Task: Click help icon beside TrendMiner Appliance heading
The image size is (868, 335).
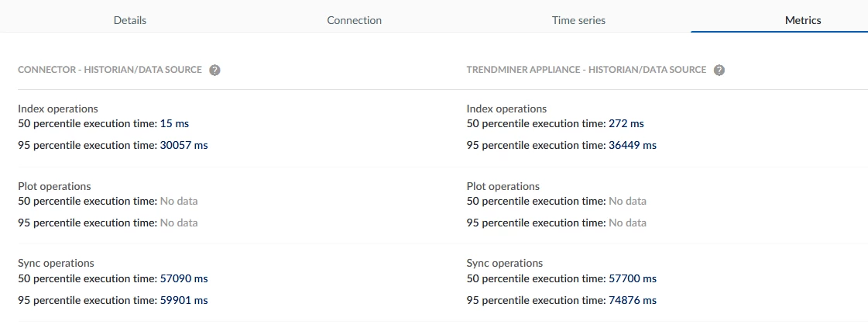Action: tap(719, 70)
